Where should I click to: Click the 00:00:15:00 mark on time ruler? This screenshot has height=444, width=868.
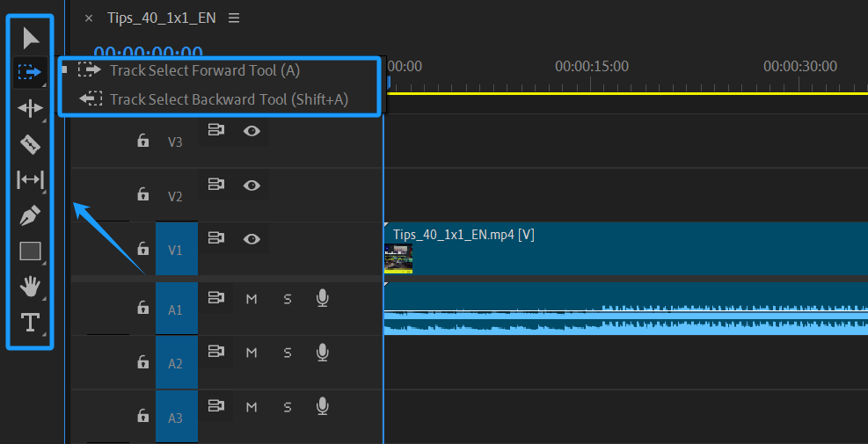click(591, 67)
